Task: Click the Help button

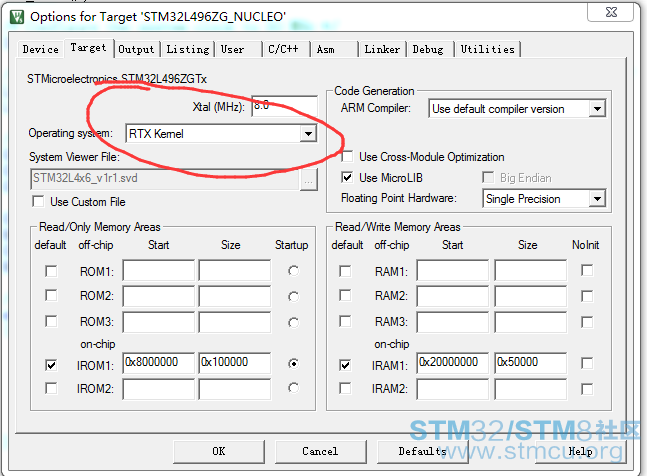Action: click(x=580, y=451)
